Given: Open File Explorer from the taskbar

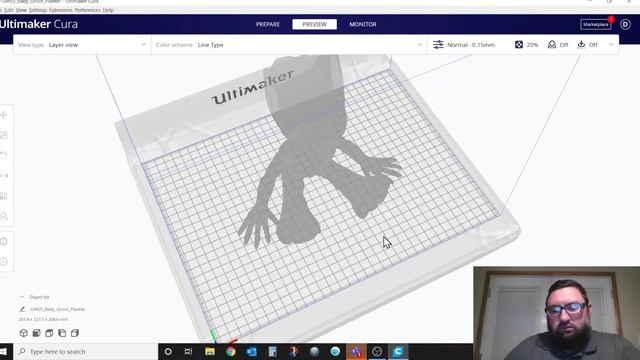Looking at the screenshot, I should coord(210,351).
